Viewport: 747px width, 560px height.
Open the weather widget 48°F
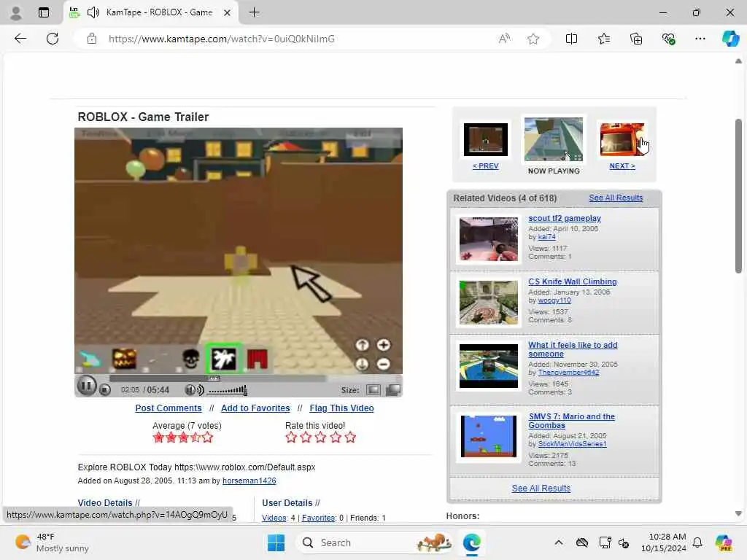pyautogui.click(x=52, y=542)
